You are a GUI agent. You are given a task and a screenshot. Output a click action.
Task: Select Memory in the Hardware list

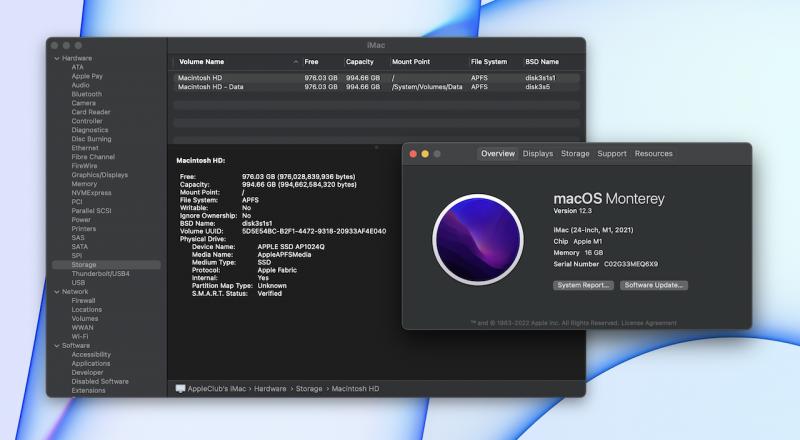pos(84,184)
